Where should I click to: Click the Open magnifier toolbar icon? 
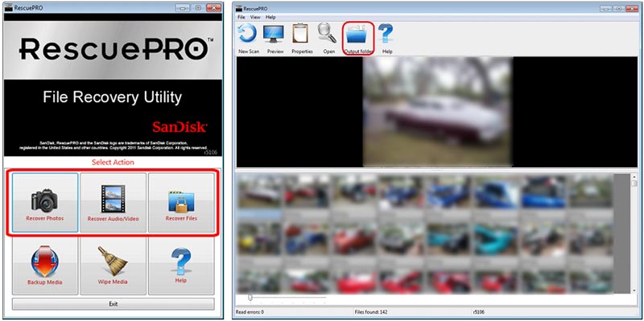tap(328, 38)
